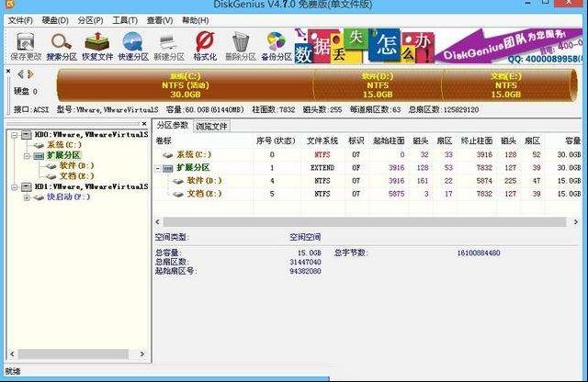
Task: Close the left tree panel X button
Action: tap(144, 123)
